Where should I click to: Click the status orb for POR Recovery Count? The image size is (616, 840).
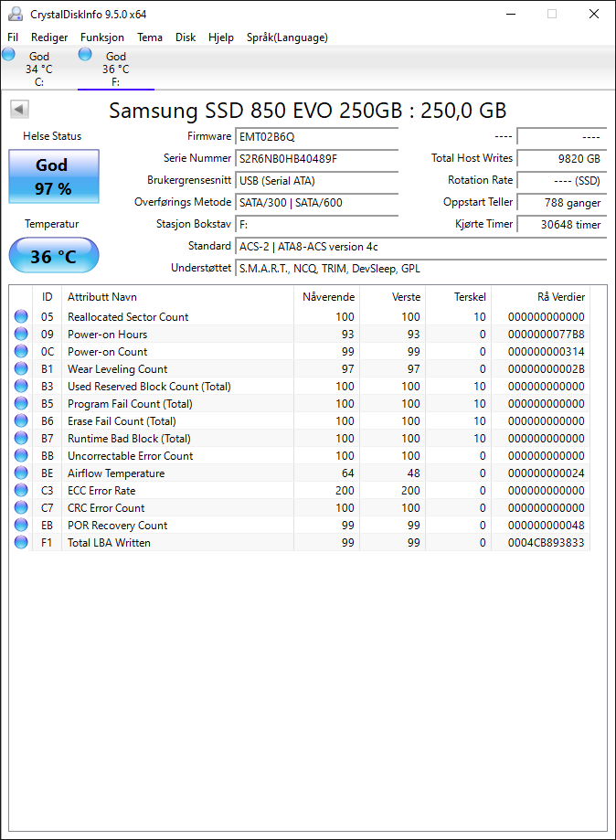tap(21, 525)
